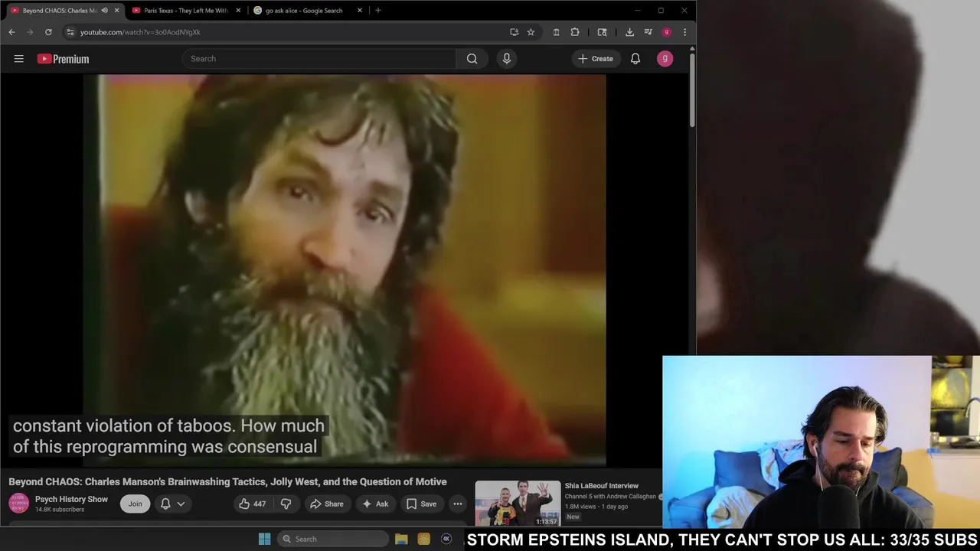
Task: Join the Psych History Show channel
Action: click(x=135, y=504)
